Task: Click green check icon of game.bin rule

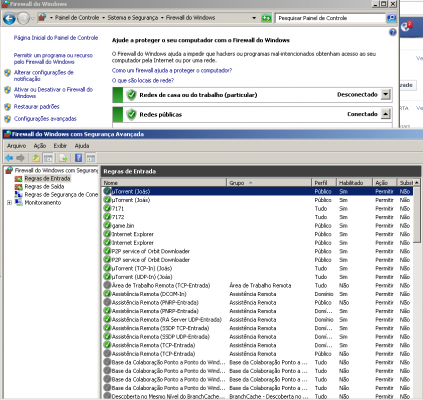Action: [107, 225]
